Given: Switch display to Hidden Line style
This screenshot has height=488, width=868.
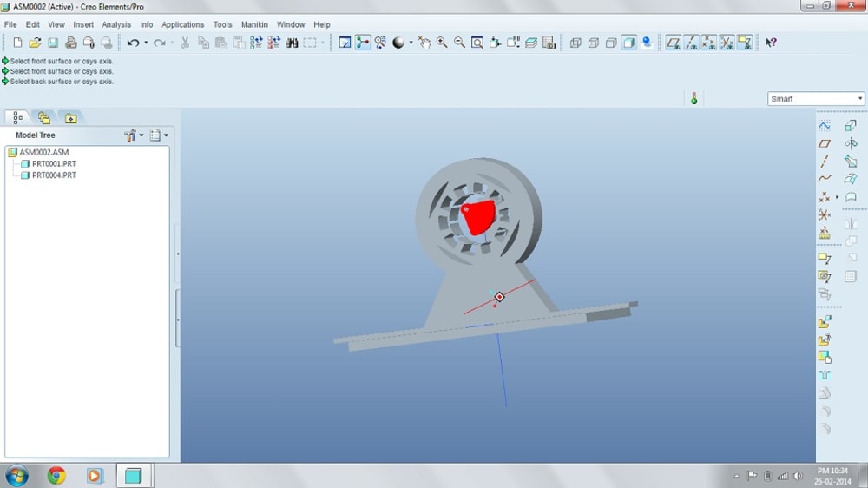Looking at the screenshot, I should click(x=593, y=43).
